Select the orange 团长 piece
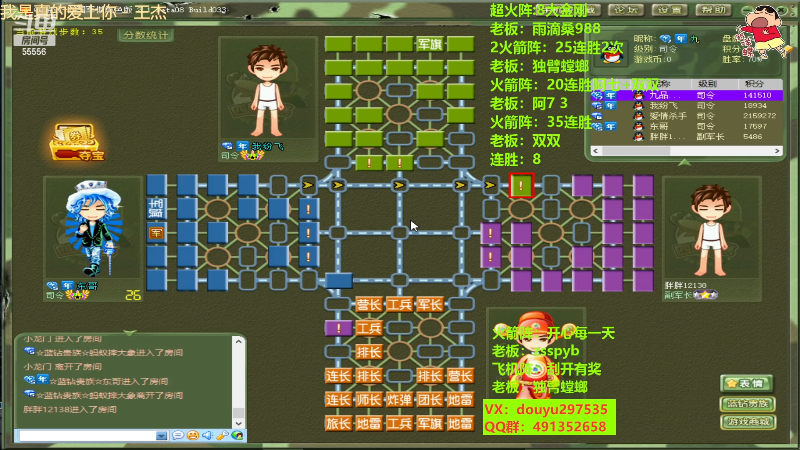This screenshot has height=450, width=800. (430, 399)
